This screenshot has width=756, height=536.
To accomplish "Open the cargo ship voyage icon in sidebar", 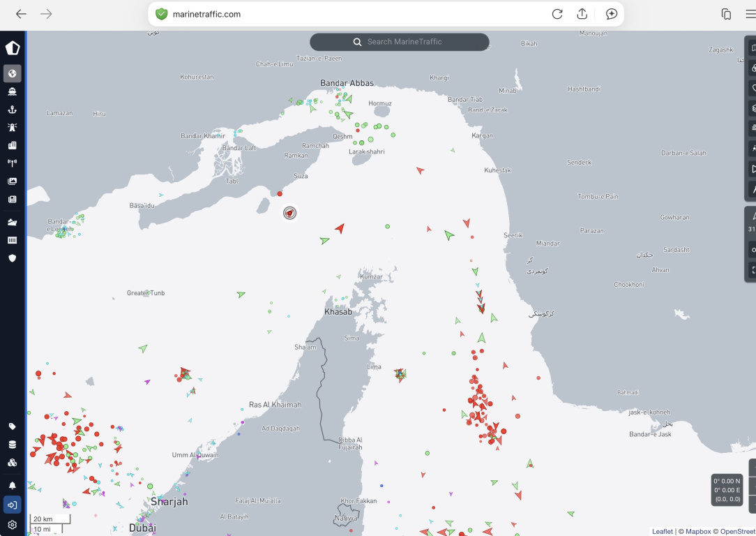I will coord(13,222).
